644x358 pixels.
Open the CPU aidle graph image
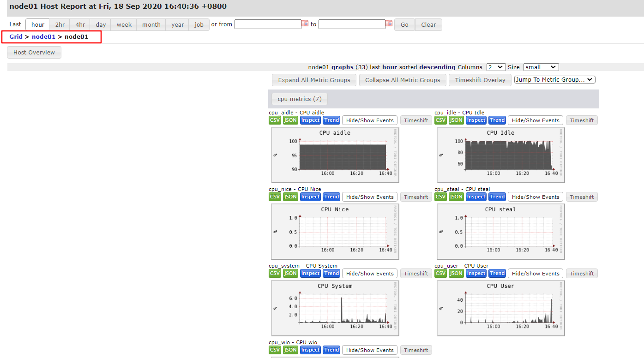click(x=335, y=155)
